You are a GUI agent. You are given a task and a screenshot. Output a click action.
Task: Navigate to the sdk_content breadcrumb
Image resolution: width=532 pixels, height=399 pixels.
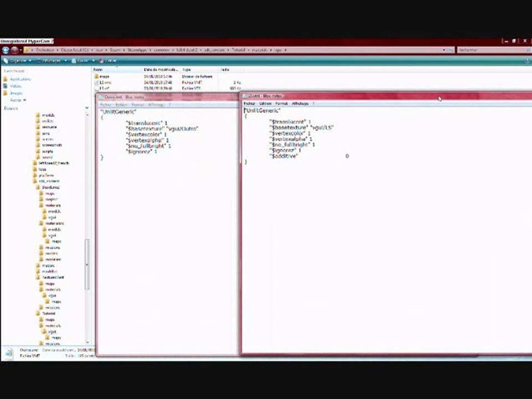point(214,50)
